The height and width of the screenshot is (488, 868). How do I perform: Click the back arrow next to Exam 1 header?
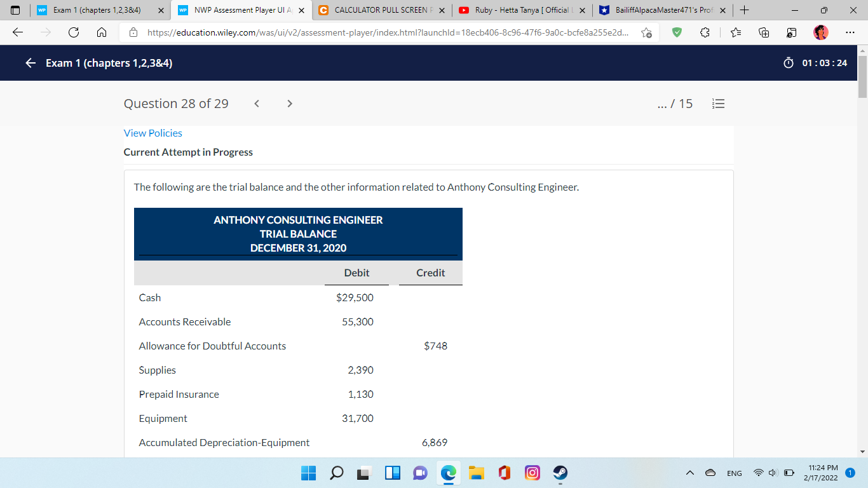pyautogui.click(x=30, y=63)
